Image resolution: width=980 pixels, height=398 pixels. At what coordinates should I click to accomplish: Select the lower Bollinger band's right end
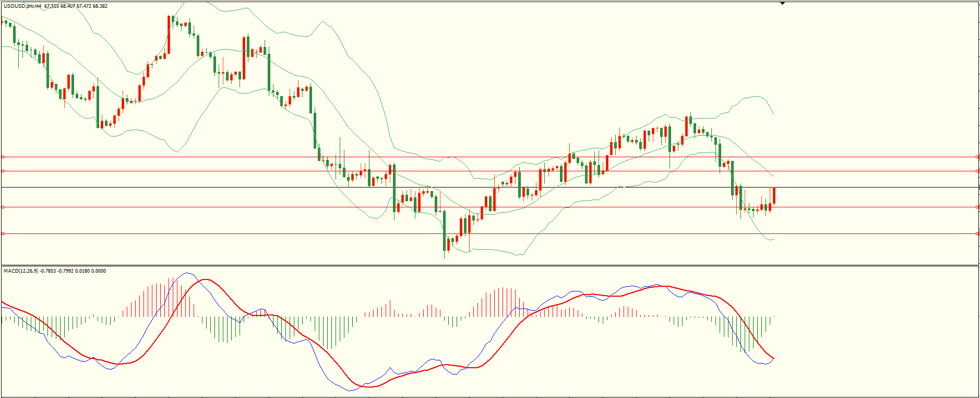click(x=773, y=240)
